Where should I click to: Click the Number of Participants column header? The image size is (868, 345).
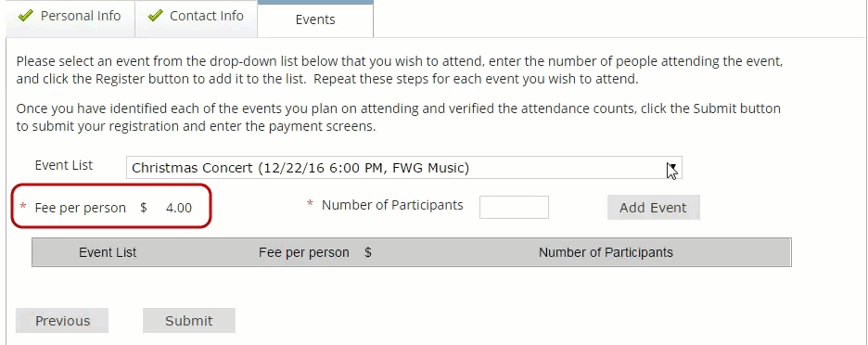606,253
